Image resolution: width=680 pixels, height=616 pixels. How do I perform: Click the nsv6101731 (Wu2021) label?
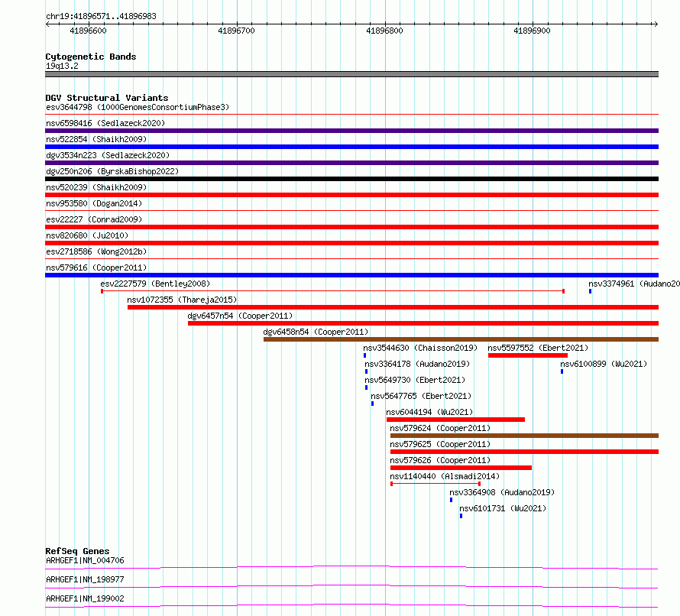503,508
